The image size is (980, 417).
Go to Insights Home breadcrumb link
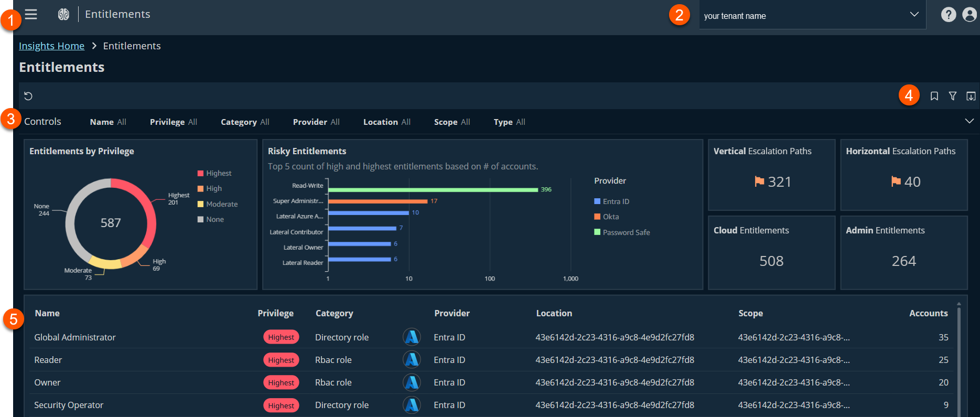pos(51,46)
